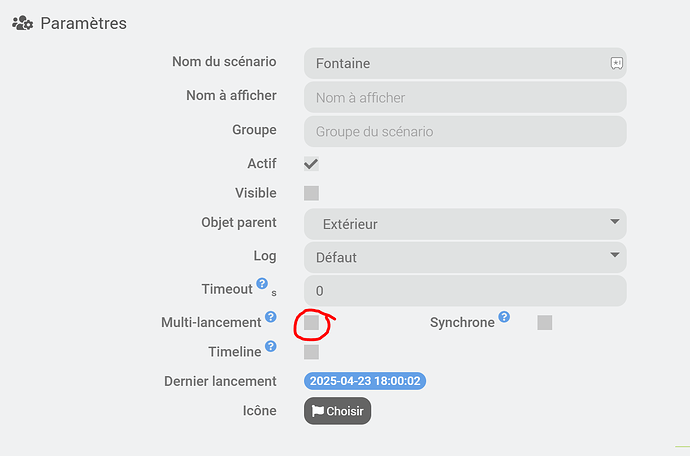This screenshot has height=456, width=690.
Task: Click the Synchrone help question mark icon
Action: click(x=504, y=317)
